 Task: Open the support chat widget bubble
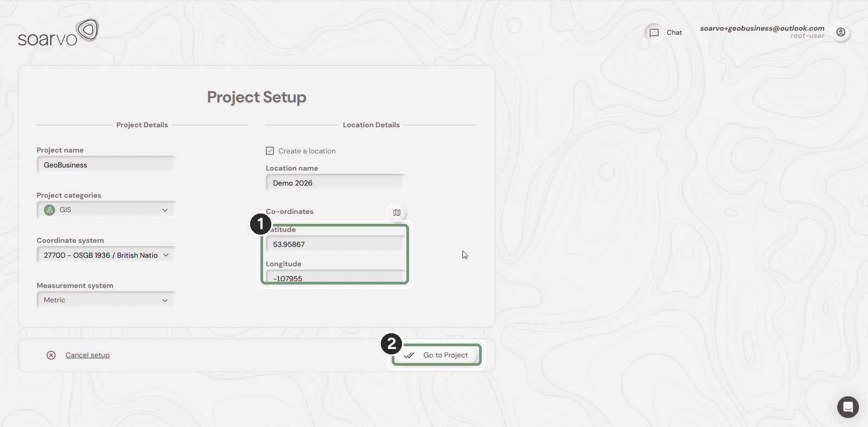point(847,407)
